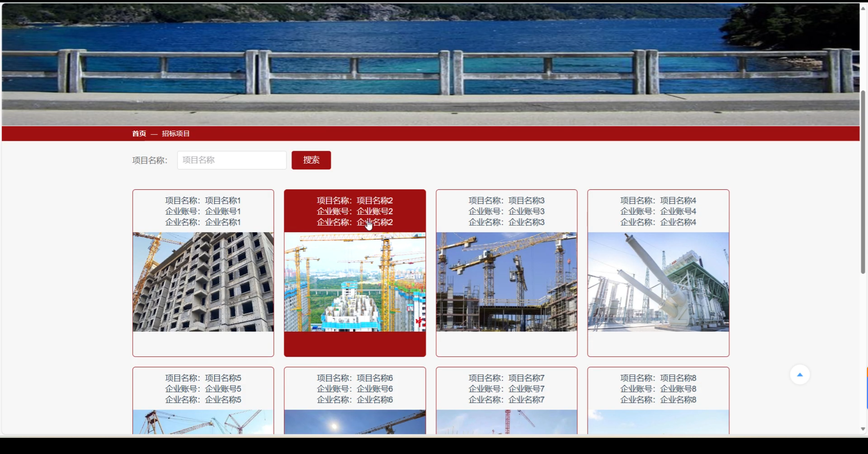Click the scrollbar up arrow
This screenshot has width=868, height=454.
[863, 8]
